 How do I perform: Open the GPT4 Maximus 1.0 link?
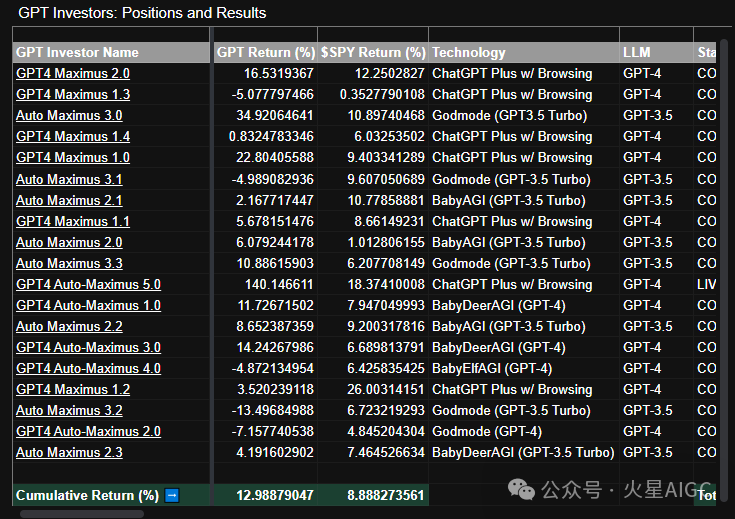[x=73, y=157]
